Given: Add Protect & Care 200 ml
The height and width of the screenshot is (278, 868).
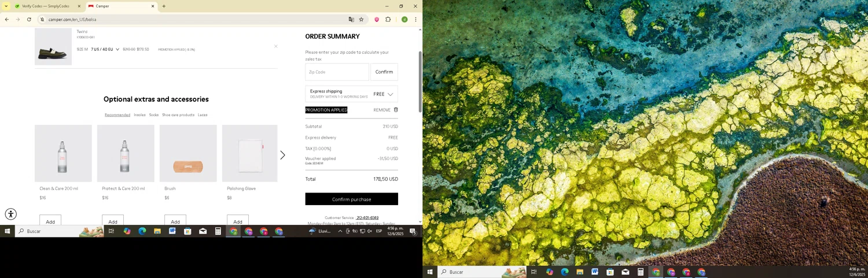Looking at the screenshot, I should (x=113, y=221).
